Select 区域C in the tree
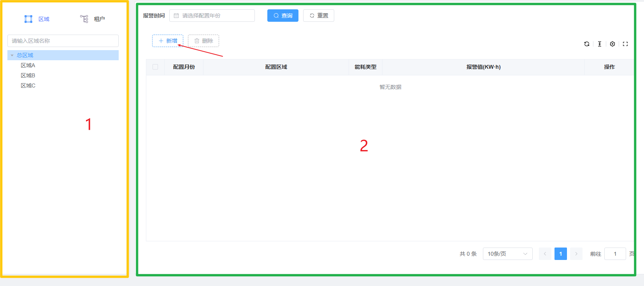The image size is (644, 286). tap(28, 85)
